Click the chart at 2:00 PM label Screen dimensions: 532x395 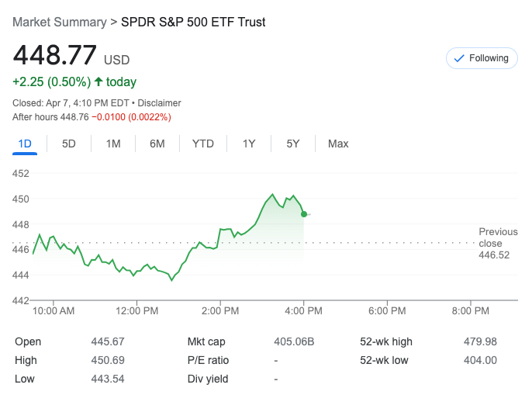(220, 311)
